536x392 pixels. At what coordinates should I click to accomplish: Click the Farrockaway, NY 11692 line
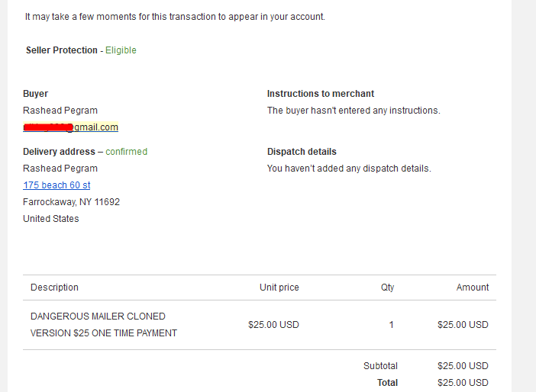point(71,202)
